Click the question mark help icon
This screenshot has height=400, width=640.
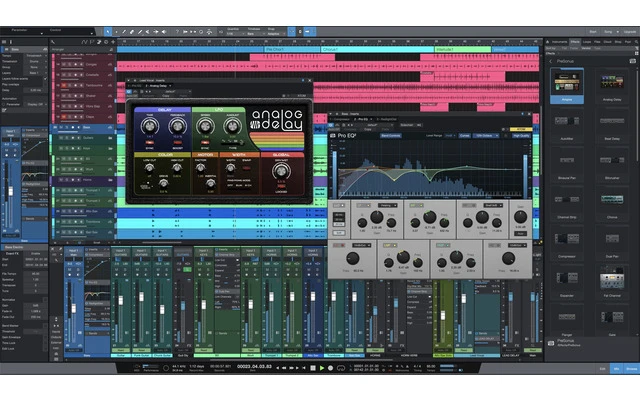pyautogui.click(x=177, y=31)
